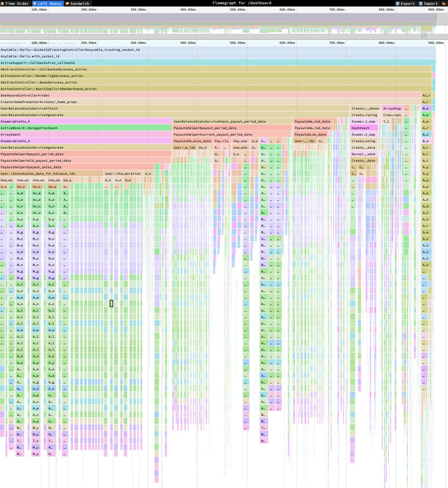This screenshot has height=488, width=448.
Task: Click the UserBalanceStatsService#next_payout_period_data frame
Action: point(232,121)
